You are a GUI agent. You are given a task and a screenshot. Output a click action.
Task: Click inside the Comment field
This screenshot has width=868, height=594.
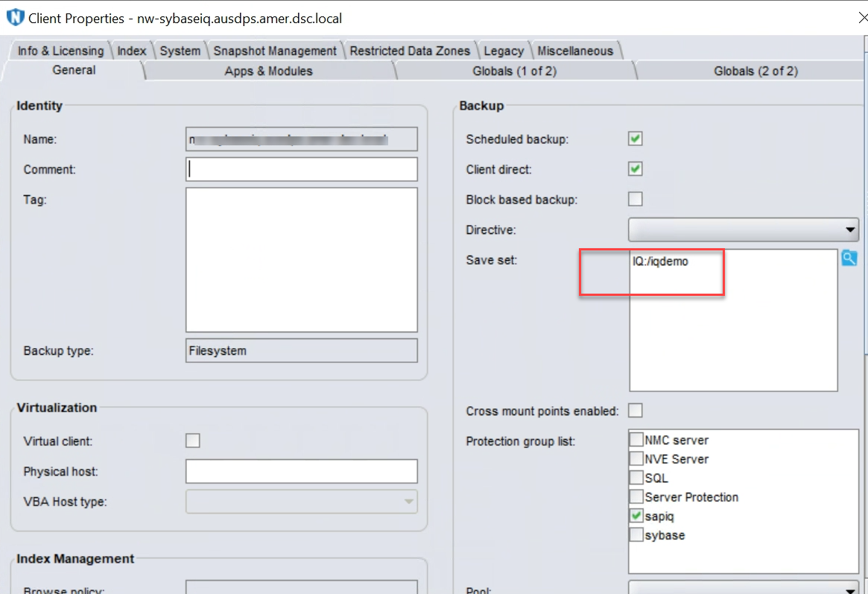click(x=301, y=169)
